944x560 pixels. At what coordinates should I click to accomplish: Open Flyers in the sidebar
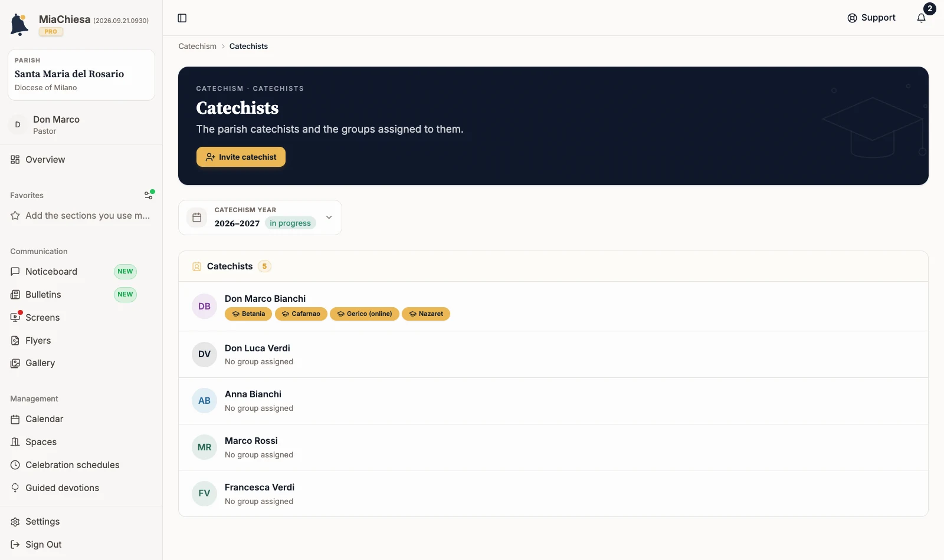(81, 341)
